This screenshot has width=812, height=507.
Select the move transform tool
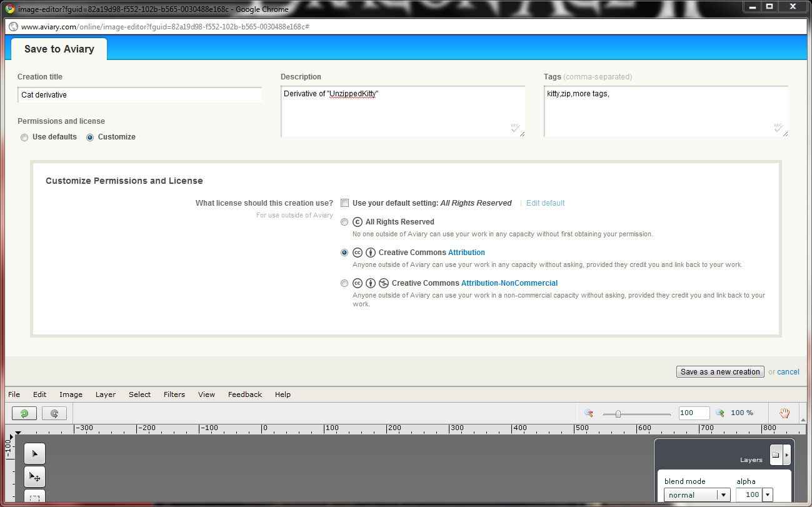coord(34,477)
